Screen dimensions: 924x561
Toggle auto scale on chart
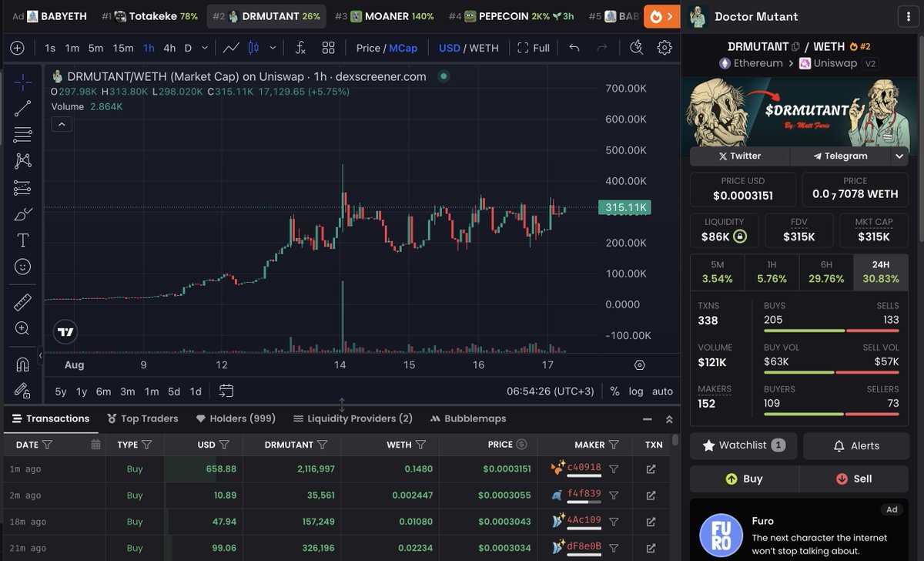pos(662,391)
